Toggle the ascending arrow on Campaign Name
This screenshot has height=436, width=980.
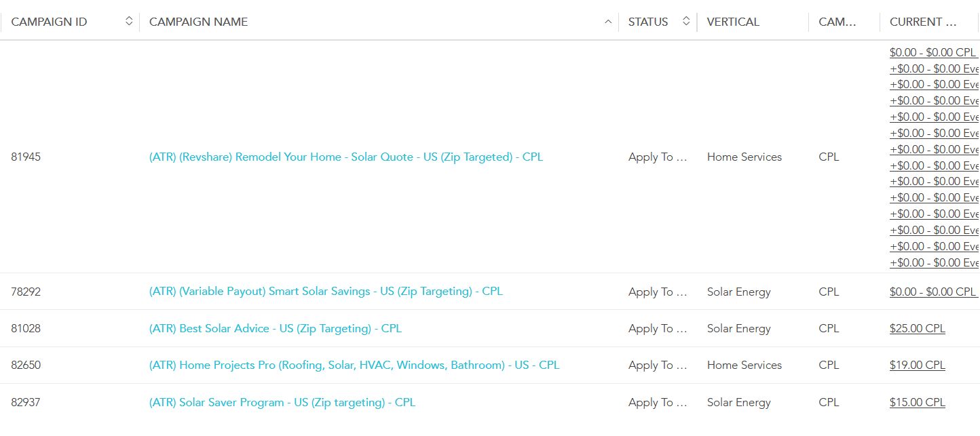coord(607,22)
